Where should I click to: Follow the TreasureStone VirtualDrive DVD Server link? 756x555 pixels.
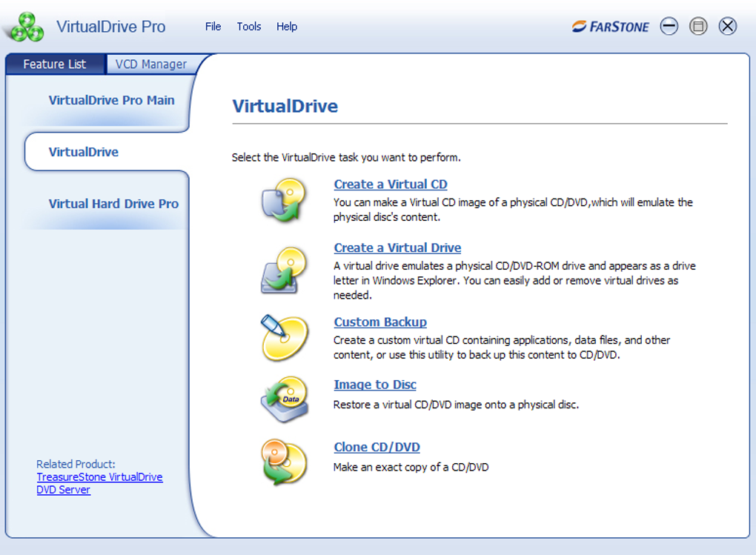point(99,483)
